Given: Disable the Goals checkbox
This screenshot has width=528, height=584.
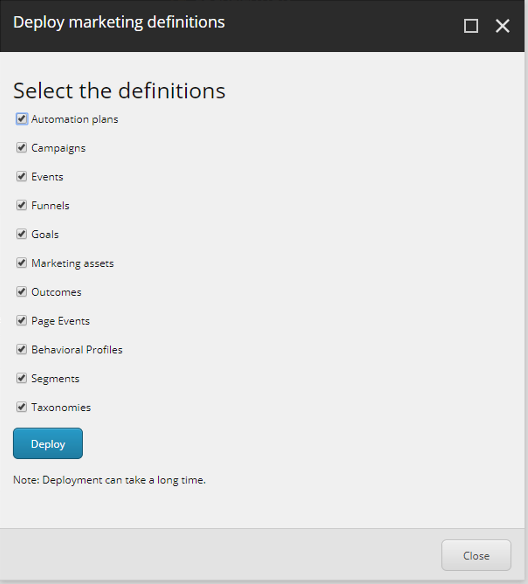Looking at the screenshot, I should coord(22,234).
